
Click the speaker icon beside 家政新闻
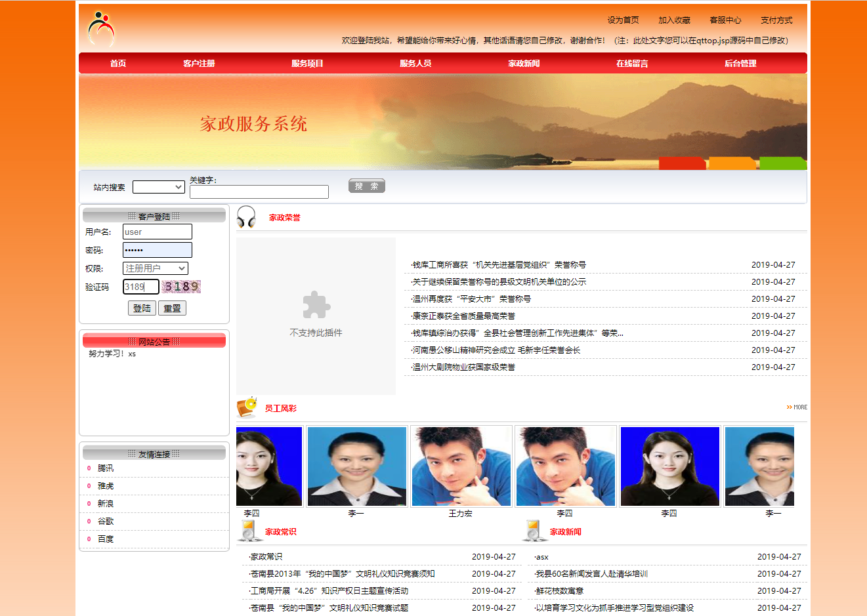532,531
